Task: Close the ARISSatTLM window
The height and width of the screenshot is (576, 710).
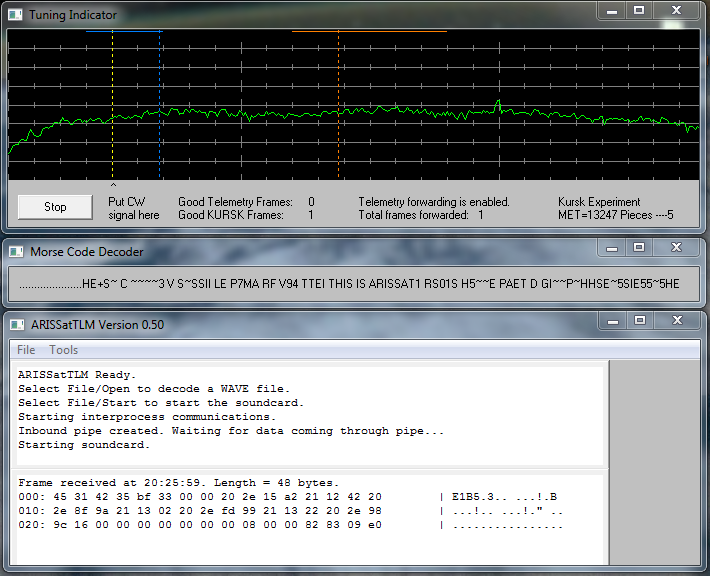Action: [677, 321]
